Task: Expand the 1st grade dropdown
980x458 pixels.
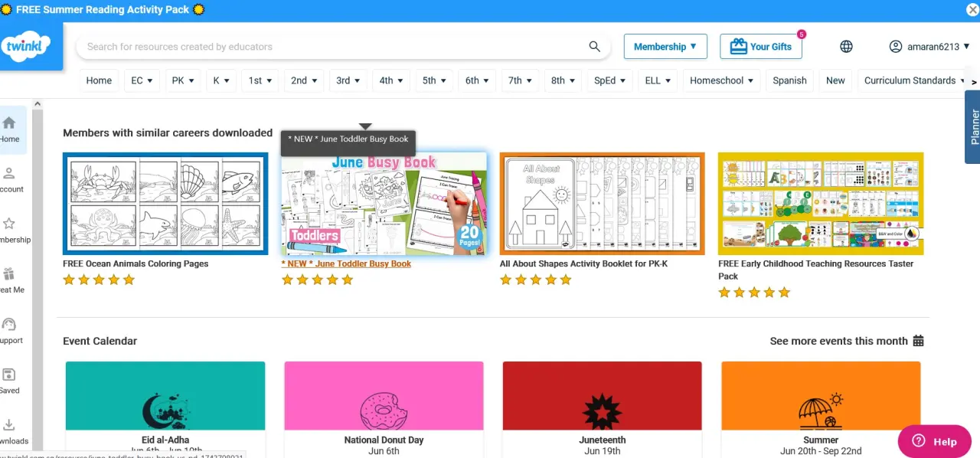Action: pyautogui.click(x=260, y=80)
